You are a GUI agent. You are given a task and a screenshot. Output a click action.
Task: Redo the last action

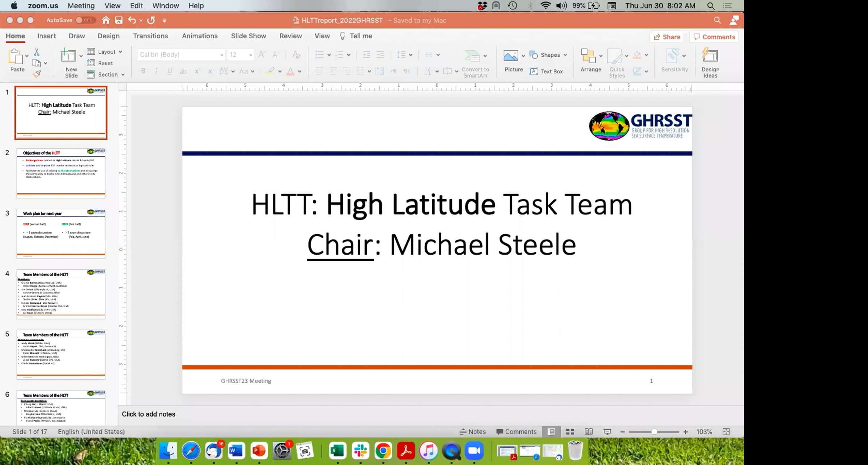point(151,20)
